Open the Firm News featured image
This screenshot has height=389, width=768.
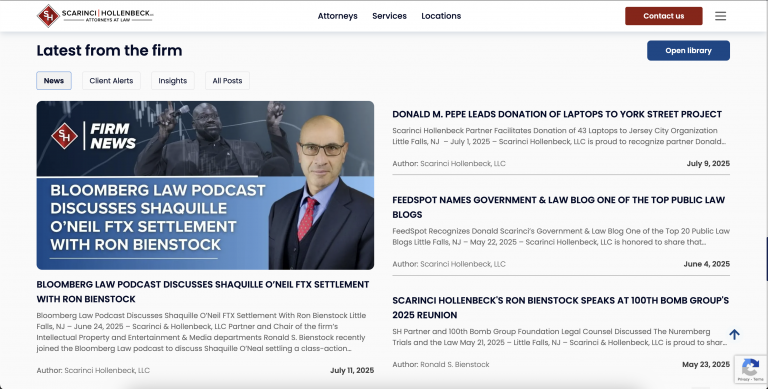click(x=205, y=185)
